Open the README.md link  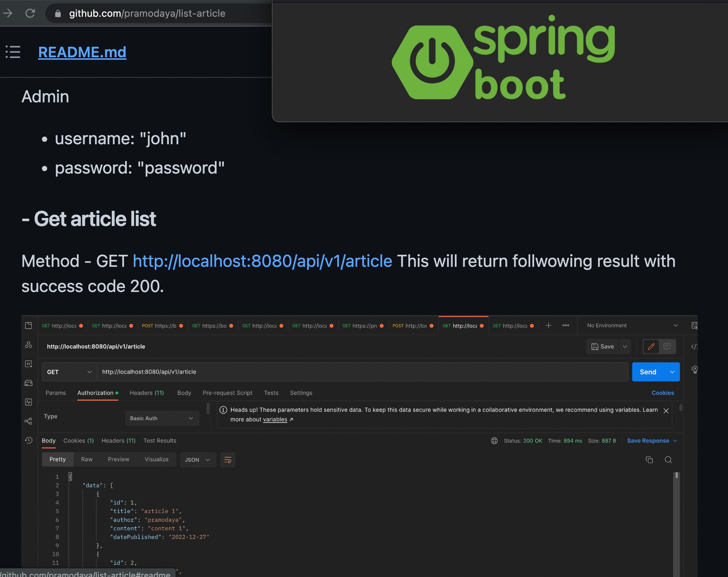(x=82, y=52)
